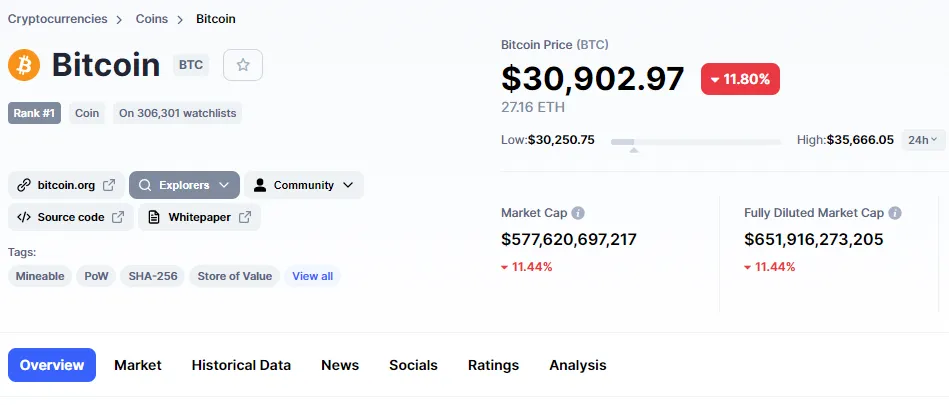This screenshot has width=949, height=405.
Task: Expand the Explorers dropdown chevron
Action: click(224, 185)
